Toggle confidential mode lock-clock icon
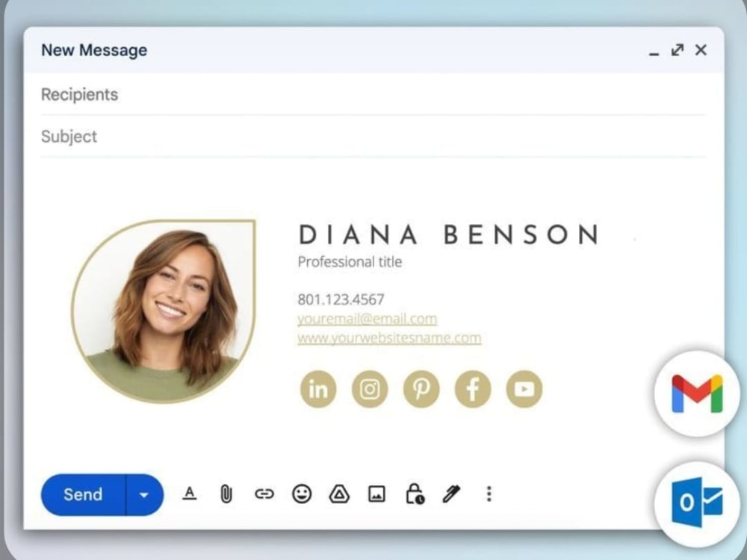This screenshot has height=560, width=747. [415, 494]
